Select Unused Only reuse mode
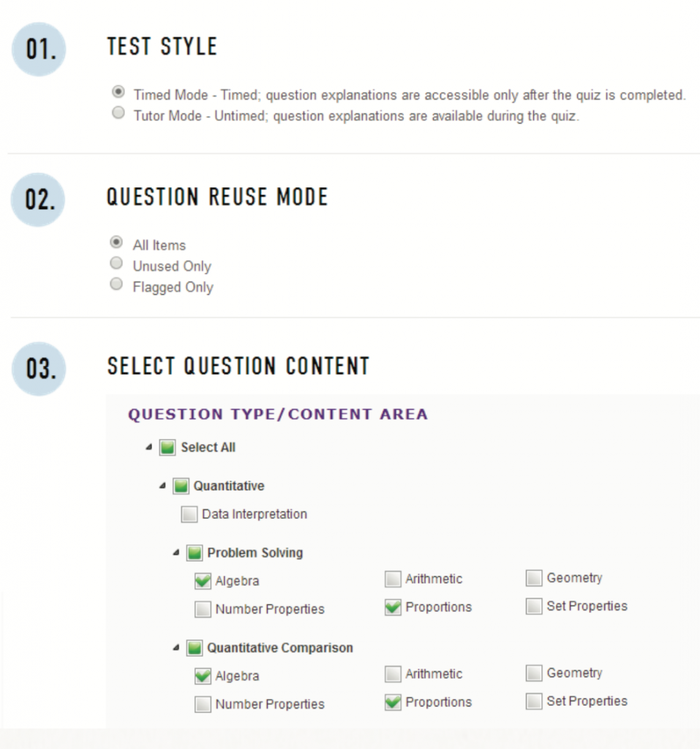The image size is (700, 749). (116, 263)
